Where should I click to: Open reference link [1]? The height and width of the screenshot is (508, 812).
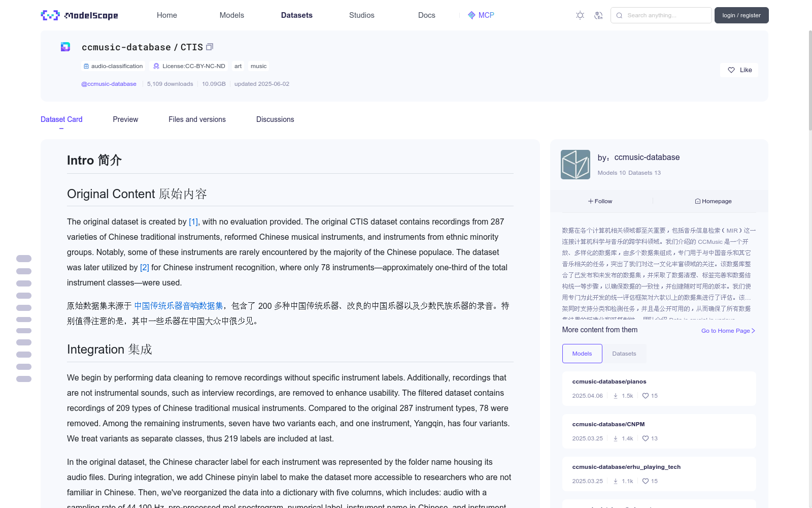tap(193, 221)
